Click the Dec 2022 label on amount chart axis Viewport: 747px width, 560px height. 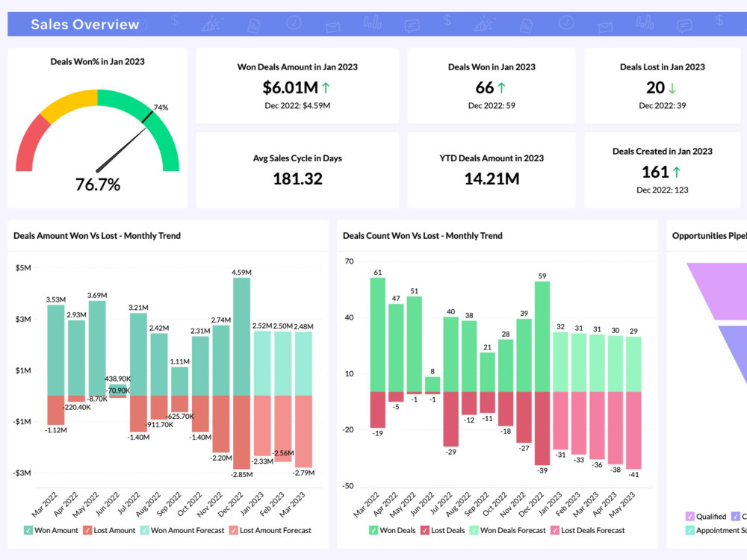pyautogui.click(x=231, y=504)
